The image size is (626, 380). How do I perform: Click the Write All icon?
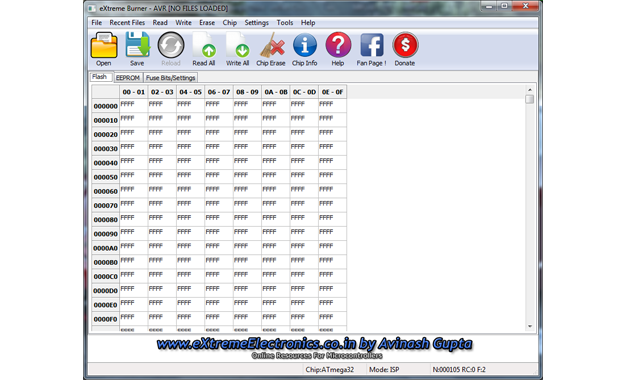tap(238, 49)
